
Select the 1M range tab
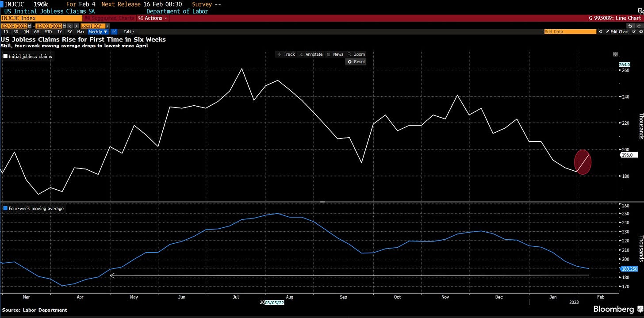coord(26,32)
